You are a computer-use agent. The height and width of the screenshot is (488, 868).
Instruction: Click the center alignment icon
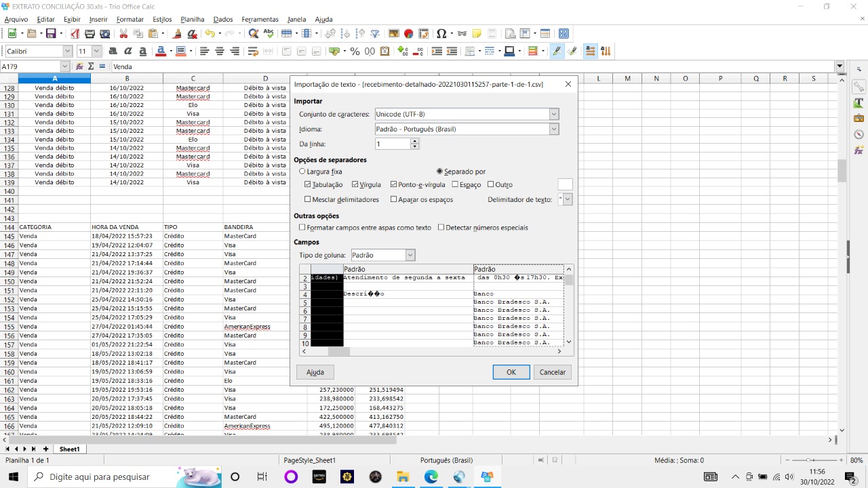pyautogui.click(x=220, y=51)
